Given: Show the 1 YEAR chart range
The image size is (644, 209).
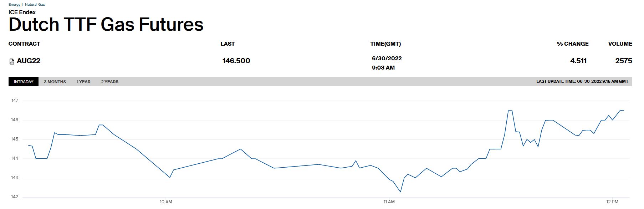Looking at the screenshot, I should click(83, 82).
